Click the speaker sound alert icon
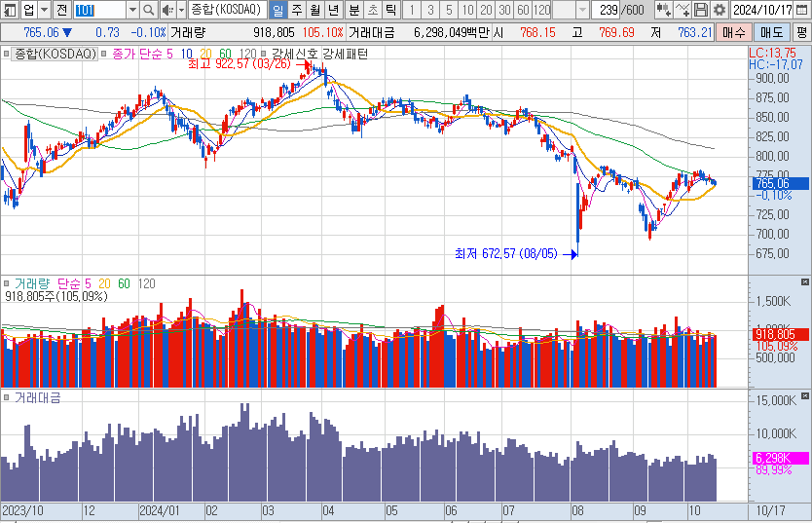Screen dimensions: 812x523 point(167,10)
